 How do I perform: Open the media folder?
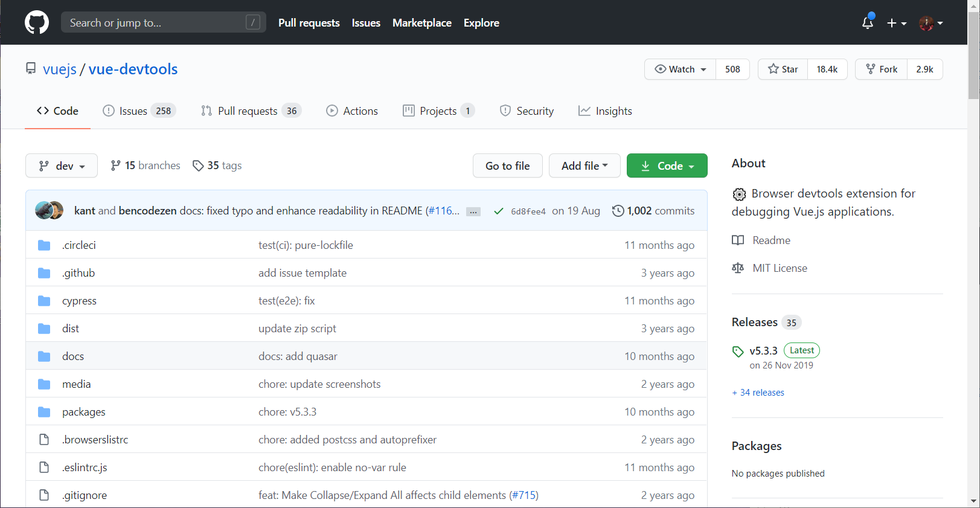(77, 384)
